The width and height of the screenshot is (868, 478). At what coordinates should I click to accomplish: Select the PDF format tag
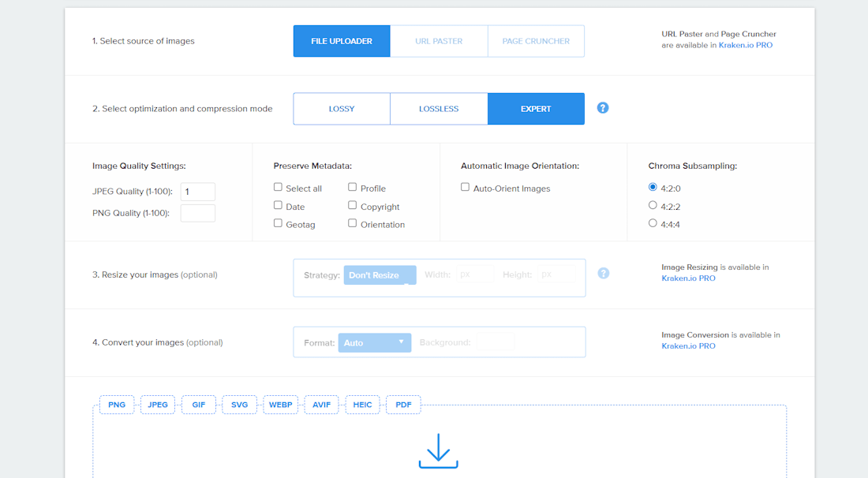pos(403,405)
